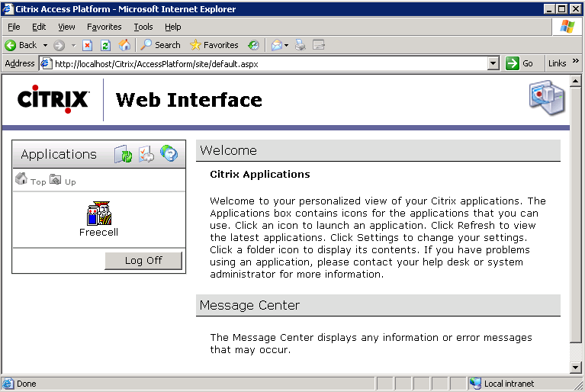The width and height of the screenshot is (585, 392).
Task: Go to the Home page icon
Action: (124, 46)
